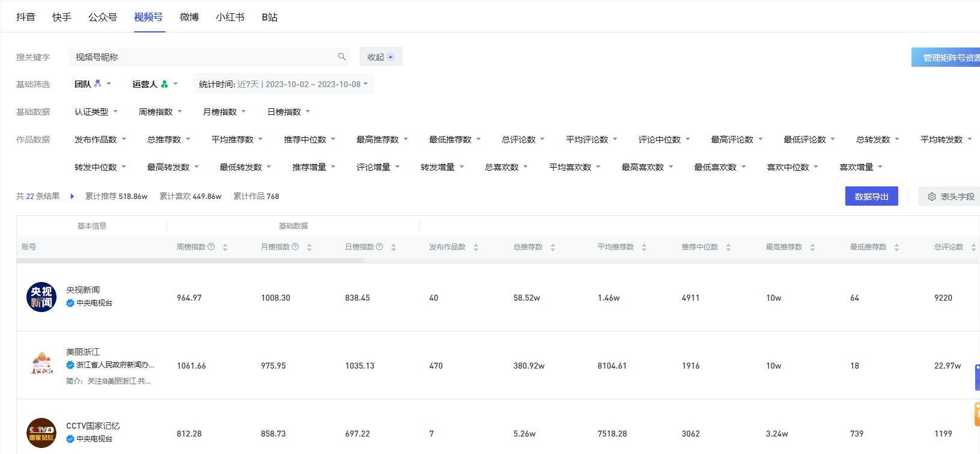Image resolution: width=980 pixels, height=454 pixels.
Task: Click the horizontal table scrollbar
Action: [191, 261]
